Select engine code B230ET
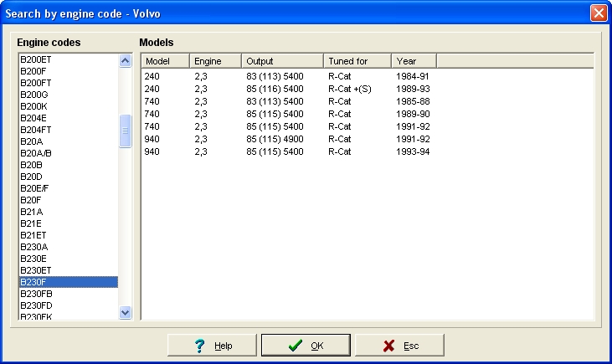The height and width of the screenshot is (364, 612). [69, 270]
